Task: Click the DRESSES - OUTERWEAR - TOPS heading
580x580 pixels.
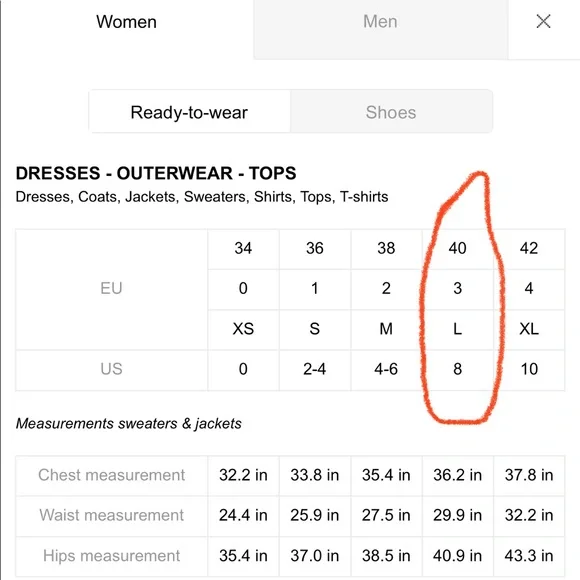Action: 156,173
